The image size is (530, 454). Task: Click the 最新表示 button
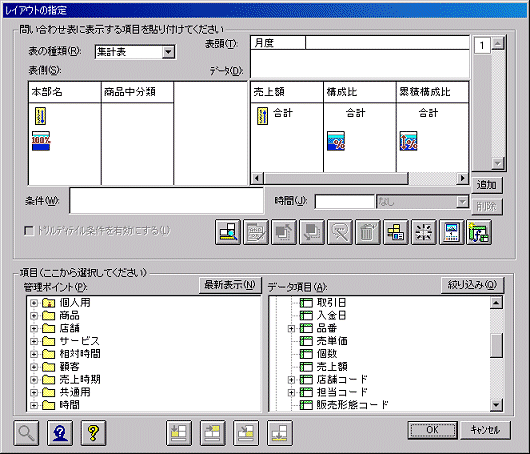230,285
